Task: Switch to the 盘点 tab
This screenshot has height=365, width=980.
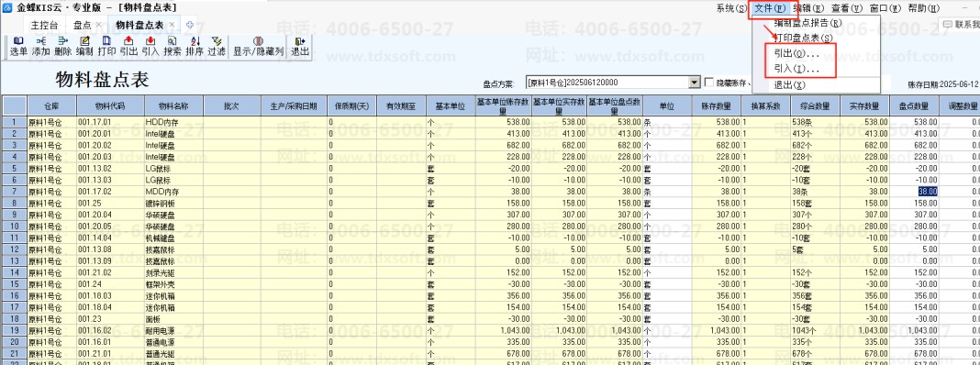Action: point(82,25)
